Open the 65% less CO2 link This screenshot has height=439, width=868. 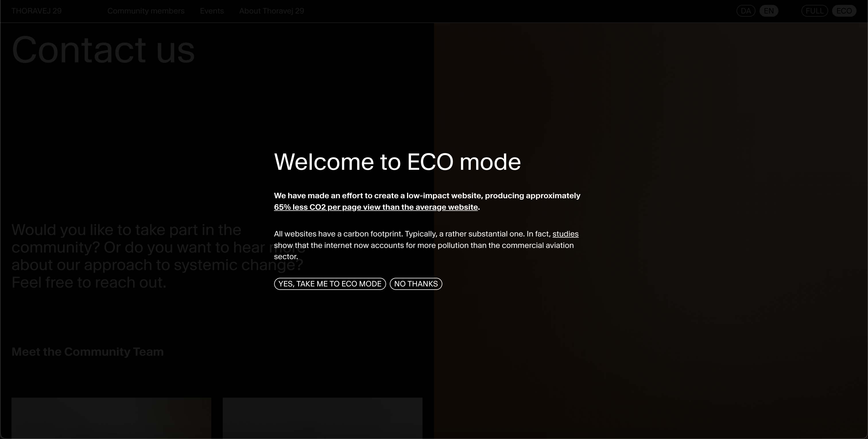376,207
